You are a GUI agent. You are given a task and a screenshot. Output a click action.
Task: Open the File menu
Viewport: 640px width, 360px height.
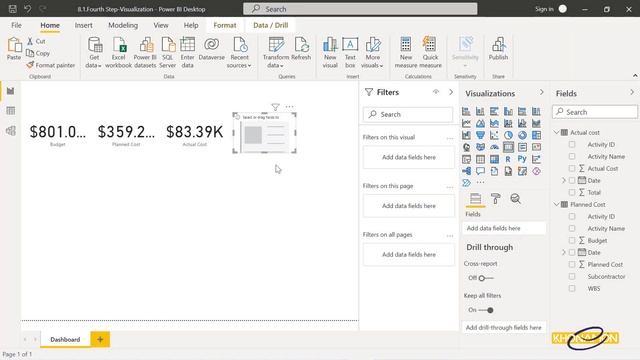pyautogui.click(x=16, y=25)
